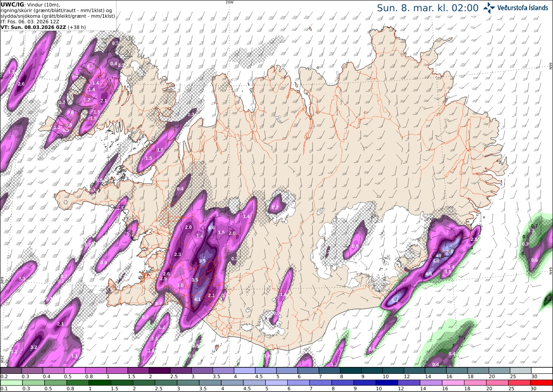Click the 20W longitude label

click(229, 2)
